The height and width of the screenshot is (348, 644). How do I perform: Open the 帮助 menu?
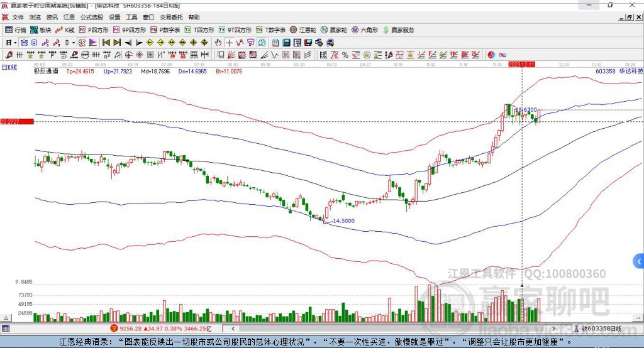pyautogui.click(x=194, y=17)
